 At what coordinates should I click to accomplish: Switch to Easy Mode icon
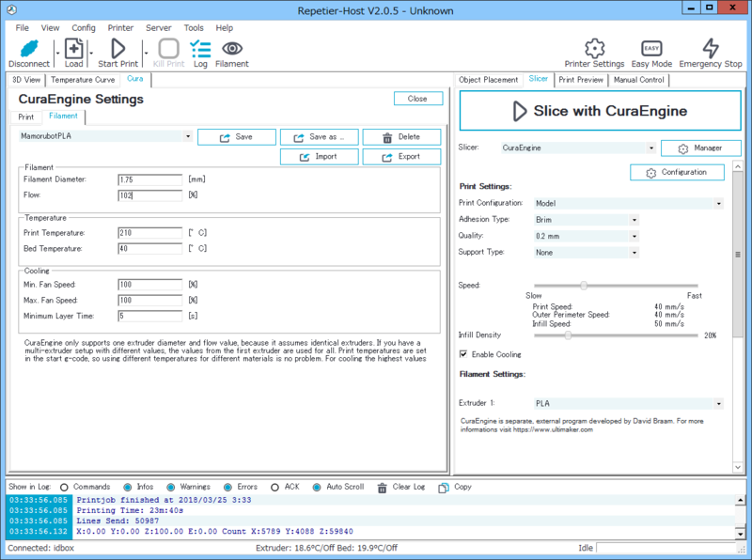pos(651,49)
